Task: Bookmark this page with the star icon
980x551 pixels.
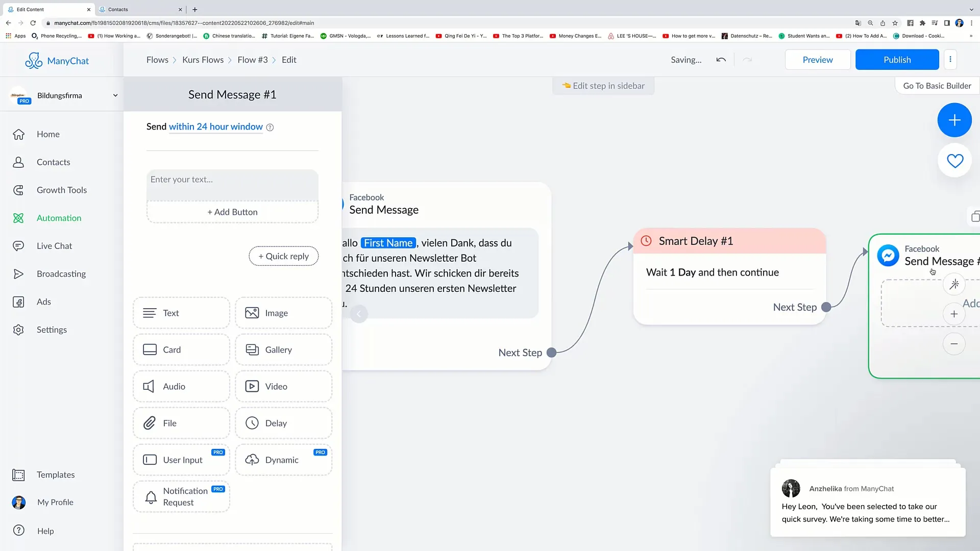Action: (x=895, y=23)
